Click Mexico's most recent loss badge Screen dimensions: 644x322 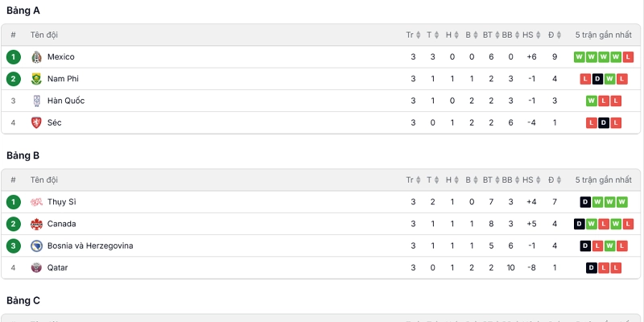[628, 57]
